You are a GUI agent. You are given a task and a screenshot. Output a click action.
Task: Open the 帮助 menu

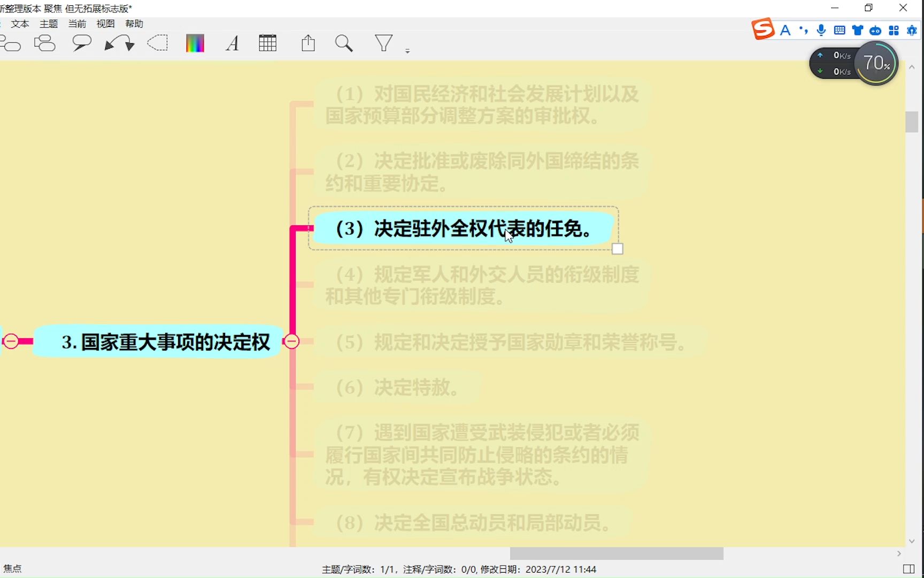tap(134, 24)
